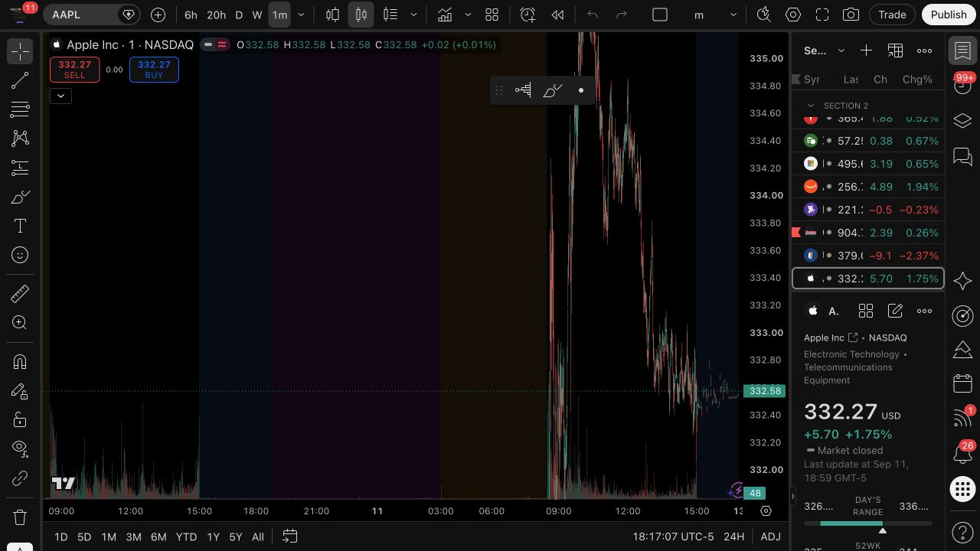Toggle stay in drawing mode
The image size is (980, 551).
20,391
